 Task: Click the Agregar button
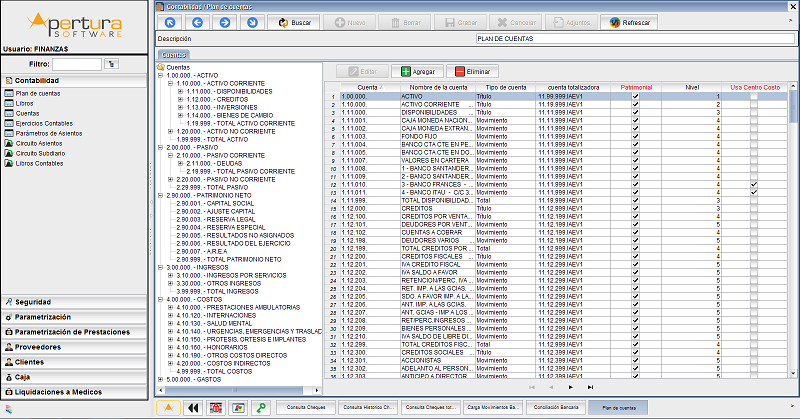pos(418,72)
